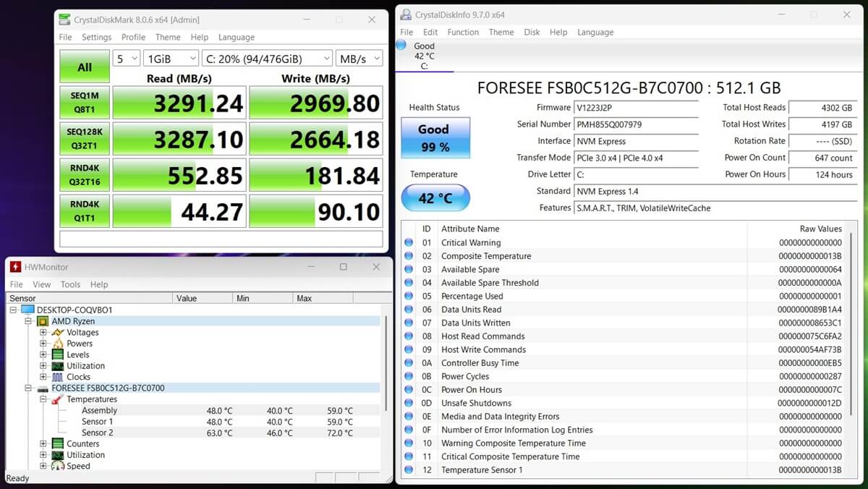The width and height of the screenshot is (868, 489).
Task: Select the Speed gauge icon
Action: [58, 466]
